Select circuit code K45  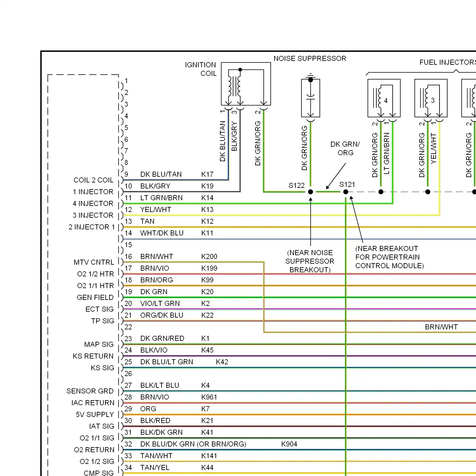[207, 350]
